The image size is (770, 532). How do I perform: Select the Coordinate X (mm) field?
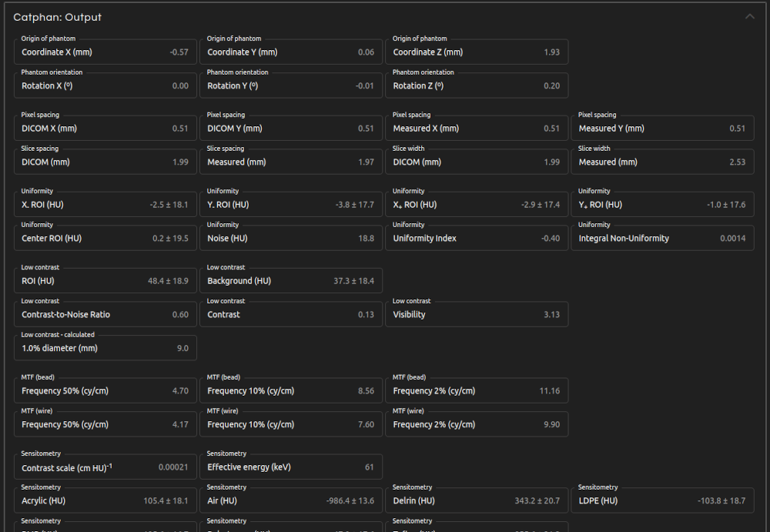105,52
